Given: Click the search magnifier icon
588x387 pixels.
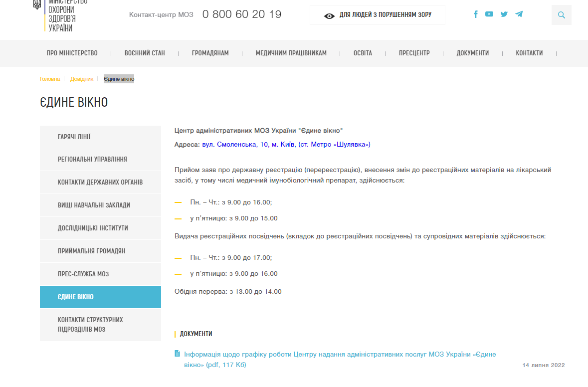Looking at the screenshot, I should [562, 15].
